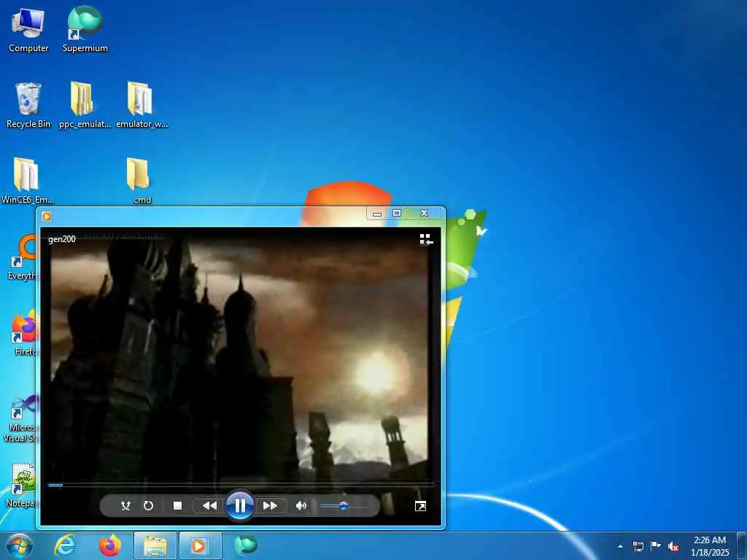
Task: Click the video seek progress bar
Action: [241, 485]
